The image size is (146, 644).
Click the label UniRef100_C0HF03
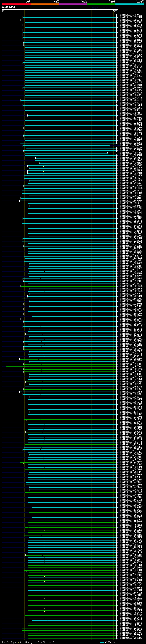(131, 37)
